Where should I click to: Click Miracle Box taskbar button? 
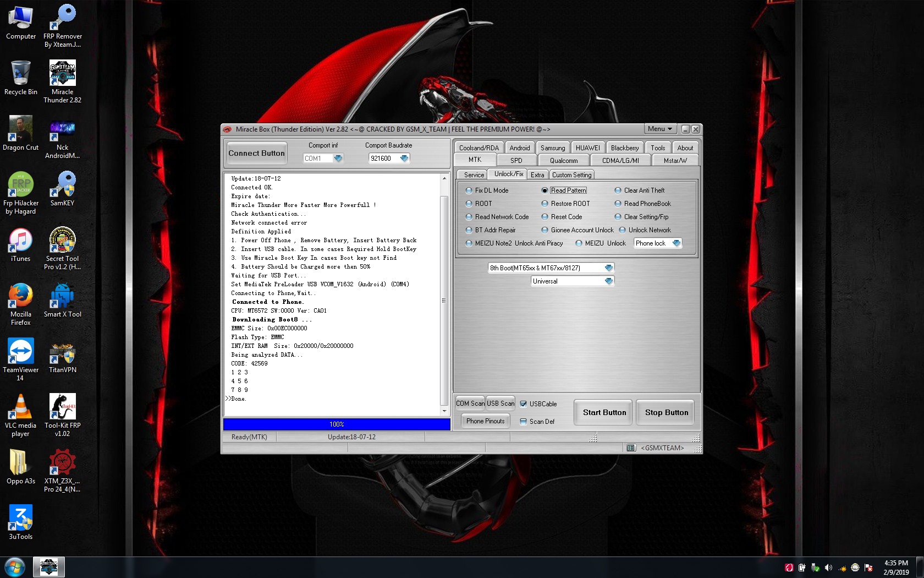pyautogui.click(x=49, y=567)
